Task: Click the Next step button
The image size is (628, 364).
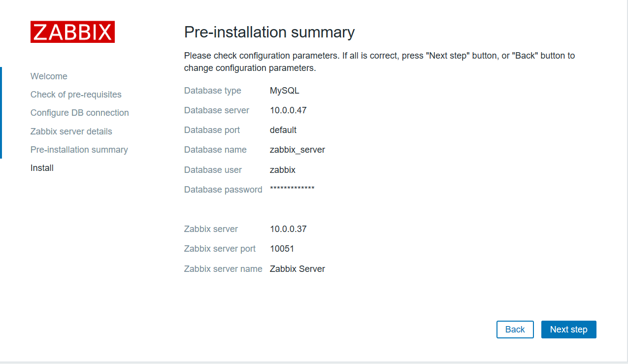Action: tap(568, 330)
